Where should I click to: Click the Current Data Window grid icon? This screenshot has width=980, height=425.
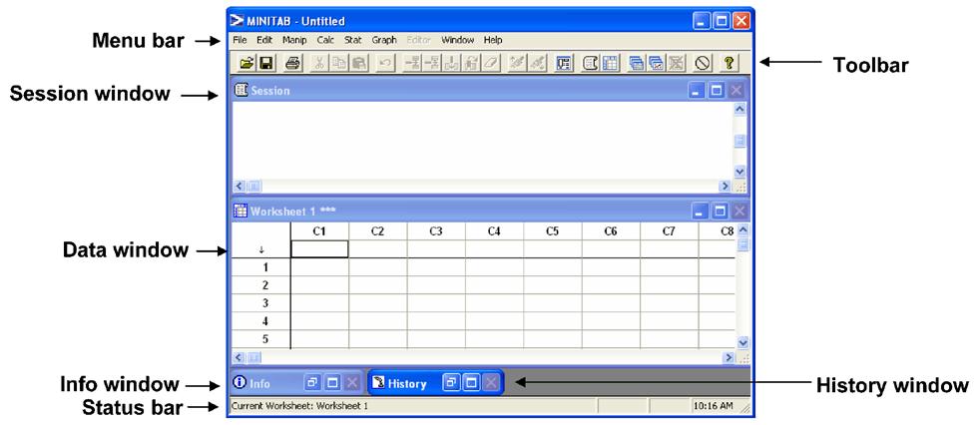click(610, 63)
